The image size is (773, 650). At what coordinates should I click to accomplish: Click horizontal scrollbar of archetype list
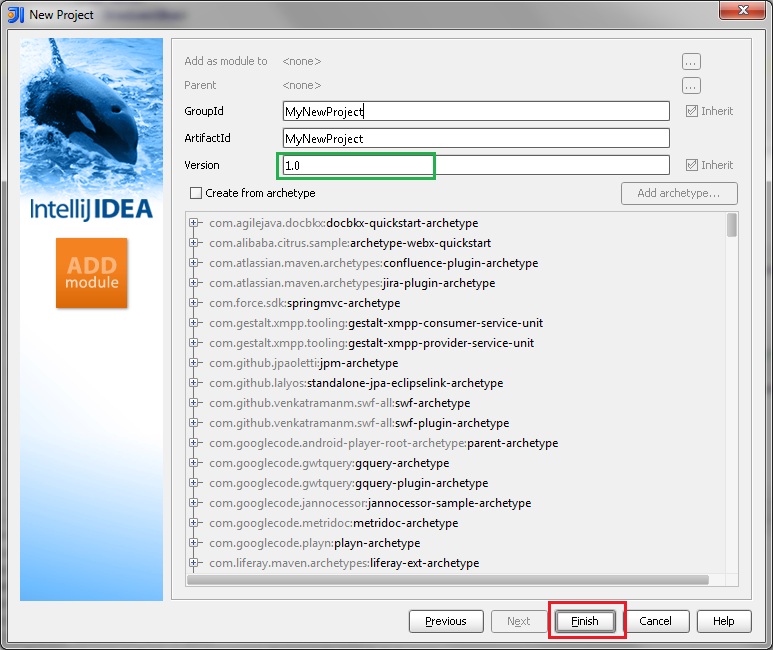(448, 580)
